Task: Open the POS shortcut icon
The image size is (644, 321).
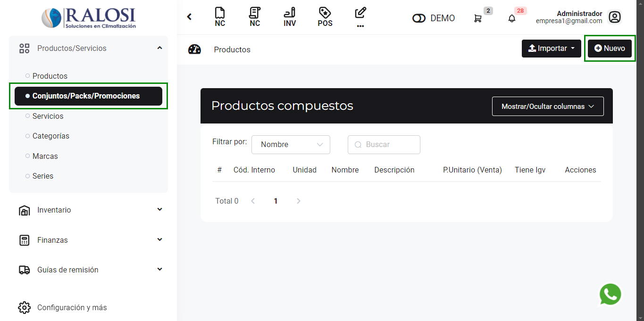Action: tap(325, 17)
